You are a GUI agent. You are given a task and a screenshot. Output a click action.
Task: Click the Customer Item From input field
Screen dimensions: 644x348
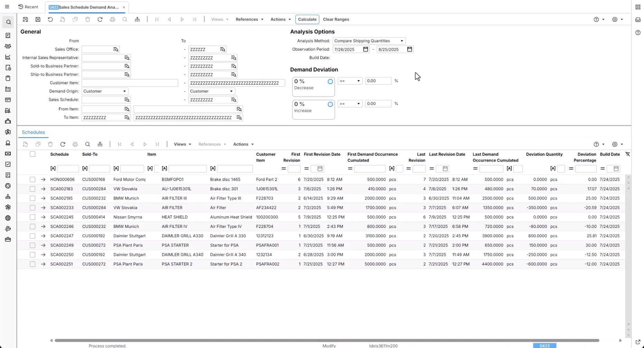point(130,83)
